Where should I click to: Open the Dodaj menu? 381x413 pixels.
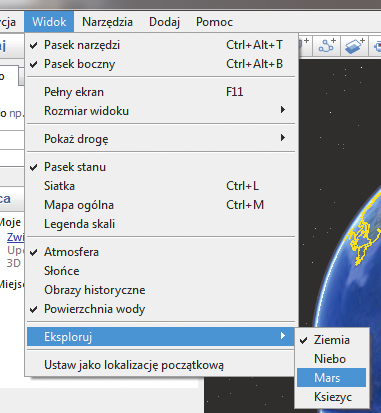pos(164,22)
